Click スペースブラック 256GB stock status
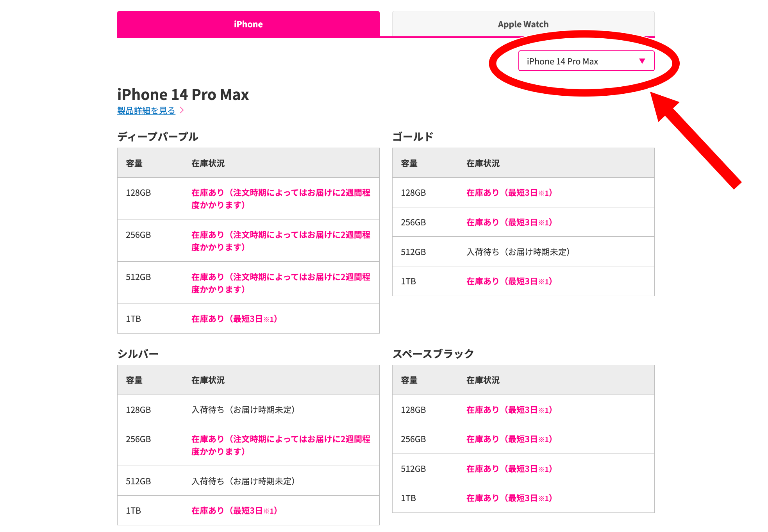 point(509,439)
